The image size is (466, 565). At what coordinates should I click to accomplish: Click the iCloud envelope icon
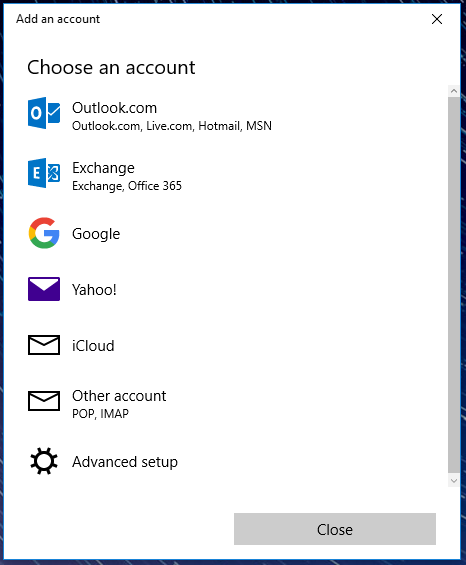[44, 345]
